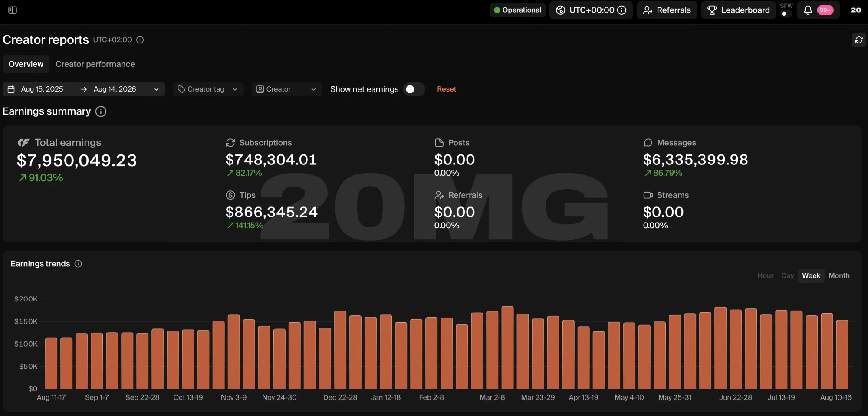The height and width of the screenshot is (416, 868).
Task: Click the Messages chat bubble icon
Action: pyautogui.click(x=648, y=143)
